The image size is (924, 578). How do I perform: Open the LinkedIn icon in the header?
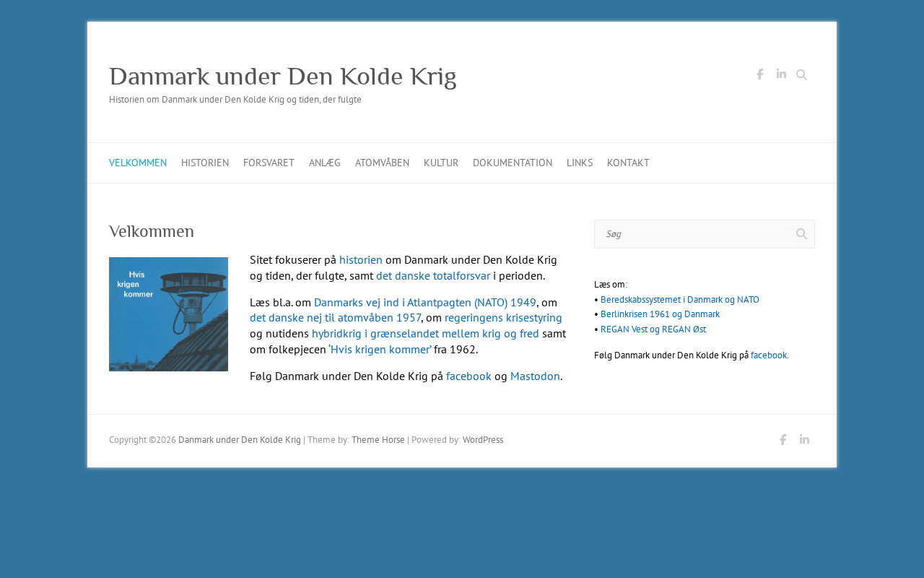click(x=781, y=74)
